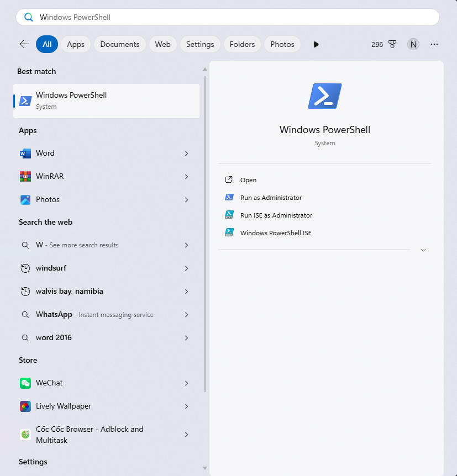Click the Run as Administrator icon
Image resolution: width=457 pixels, height=476 pixels.
(229, 197)
